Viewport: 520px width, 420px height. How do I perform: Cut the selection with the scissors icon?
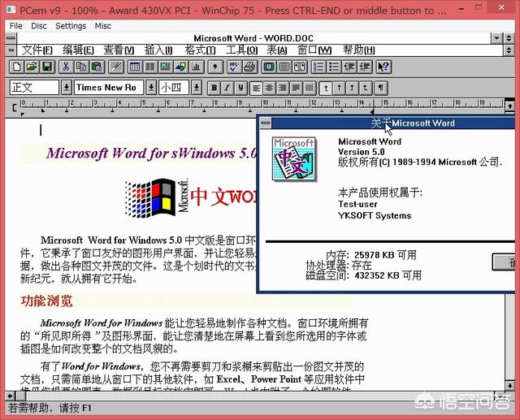[66, 67]
